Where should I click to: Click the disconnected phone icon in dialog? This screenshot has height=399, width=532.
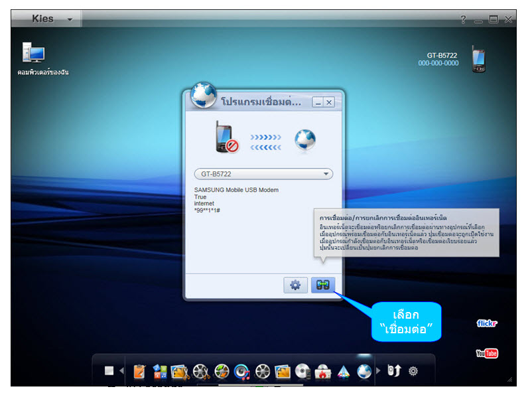(227, 137)
